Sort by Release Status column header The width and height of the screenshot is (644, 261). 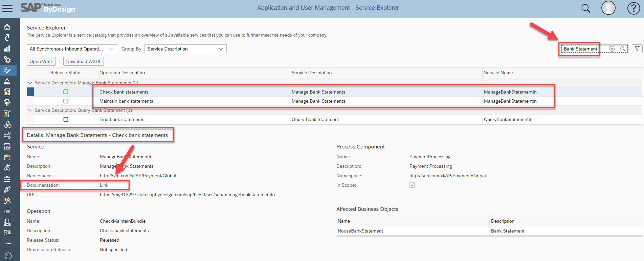pyautogui.click(x=66, y=73)
